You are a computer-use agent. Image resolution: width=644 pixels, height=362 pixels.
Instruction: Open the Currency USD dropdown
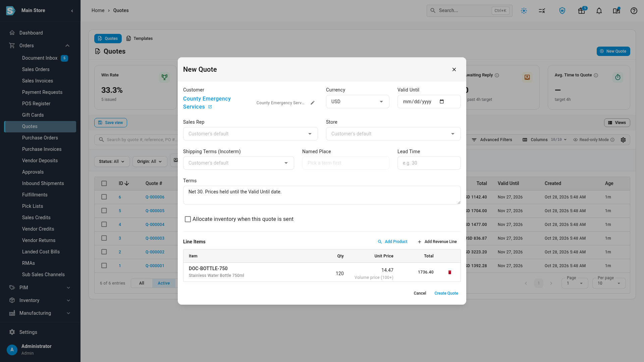point(358,102)
